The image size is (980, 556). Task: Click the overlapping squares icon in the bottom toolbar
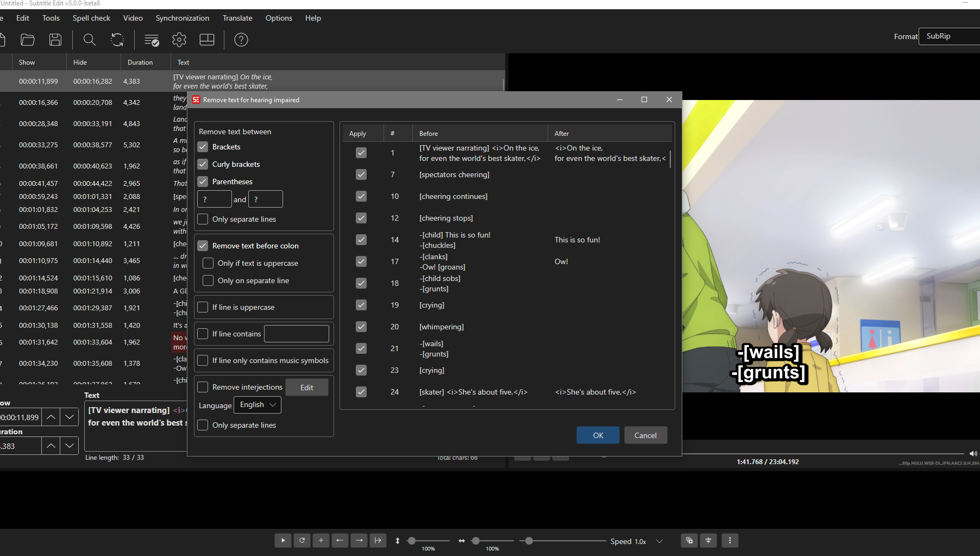coord(689,540)
